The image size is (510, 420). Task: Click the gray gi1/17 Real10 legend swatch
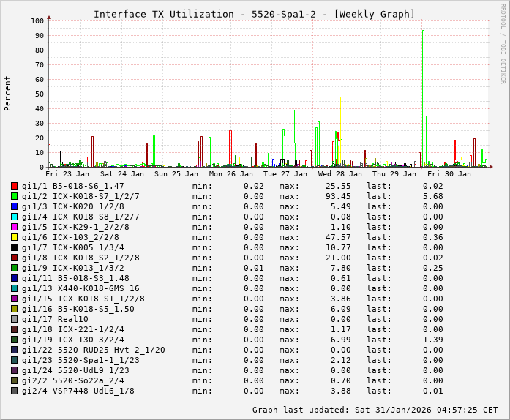[14, 320]
